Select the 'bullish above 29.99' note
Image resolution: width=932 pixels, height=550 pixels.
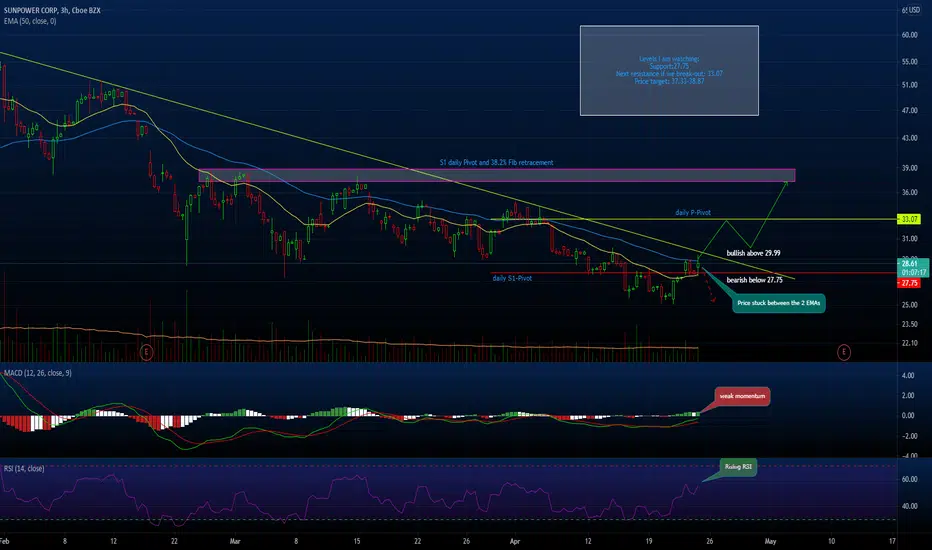[753, 253]
